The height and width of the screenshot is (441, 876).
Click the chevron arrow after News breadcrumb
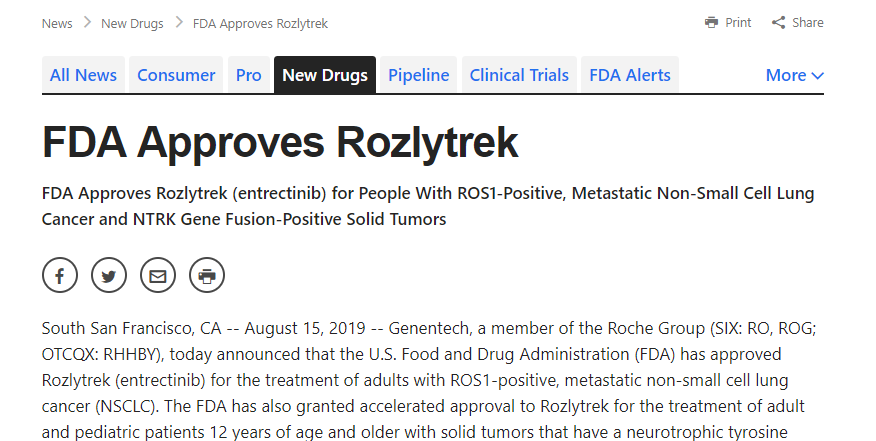click(87, 23)
